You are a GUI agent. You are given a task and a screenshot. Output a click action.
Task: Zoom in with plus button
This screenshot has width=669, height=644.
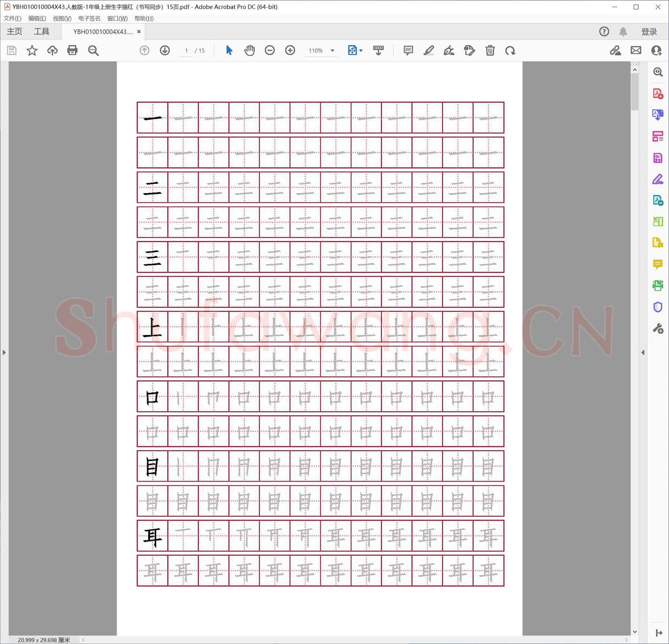coord(290,50)
